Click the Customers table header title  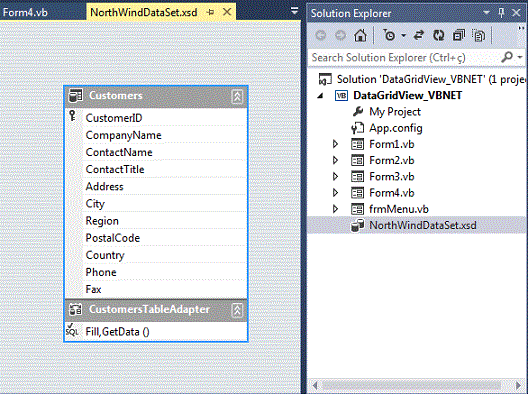pyautogui.click(x=116, y=96)
